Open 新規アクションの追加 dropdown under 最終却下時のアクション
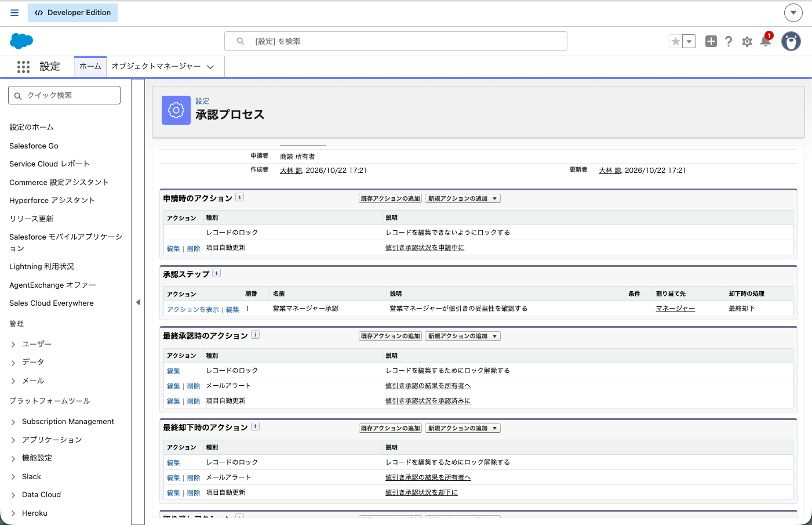 (x=463, y=428)
